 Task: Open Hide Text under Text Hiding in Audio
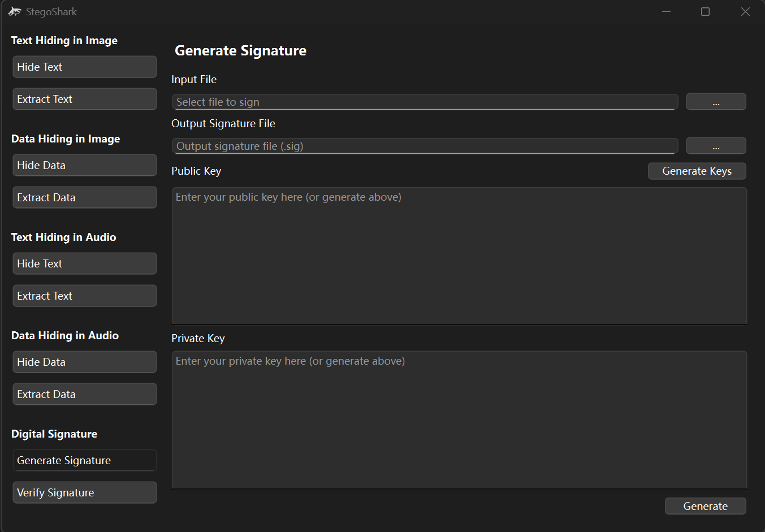click(x=85, y=263)
